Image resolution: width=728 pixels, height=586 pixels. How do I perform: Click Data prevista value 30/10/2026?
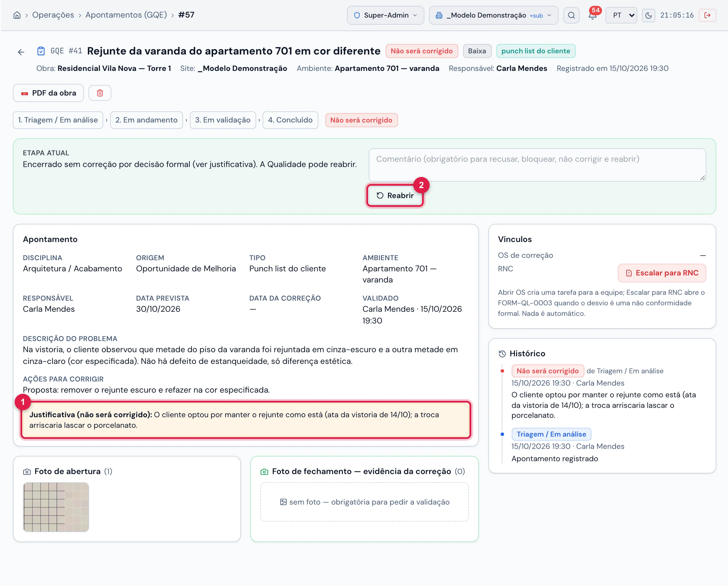tap(158, 309)
